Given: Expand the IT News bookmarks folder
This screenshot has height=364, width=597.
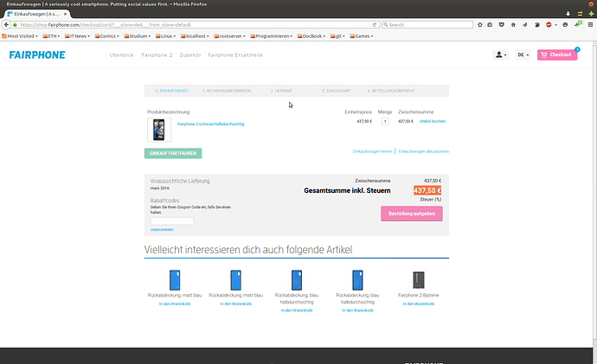Looking at the screenshot, I should point(77,36).
